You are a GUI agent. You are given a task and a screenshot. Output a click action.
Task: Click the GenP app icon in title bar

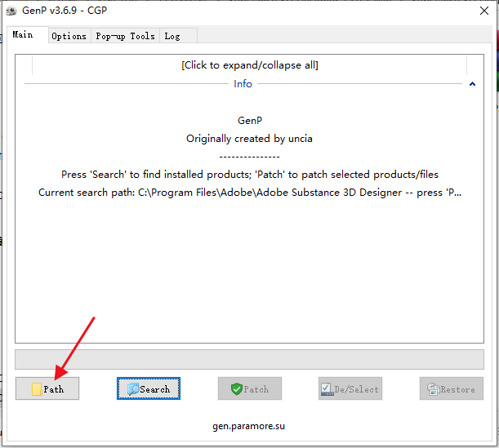(11, 11)
